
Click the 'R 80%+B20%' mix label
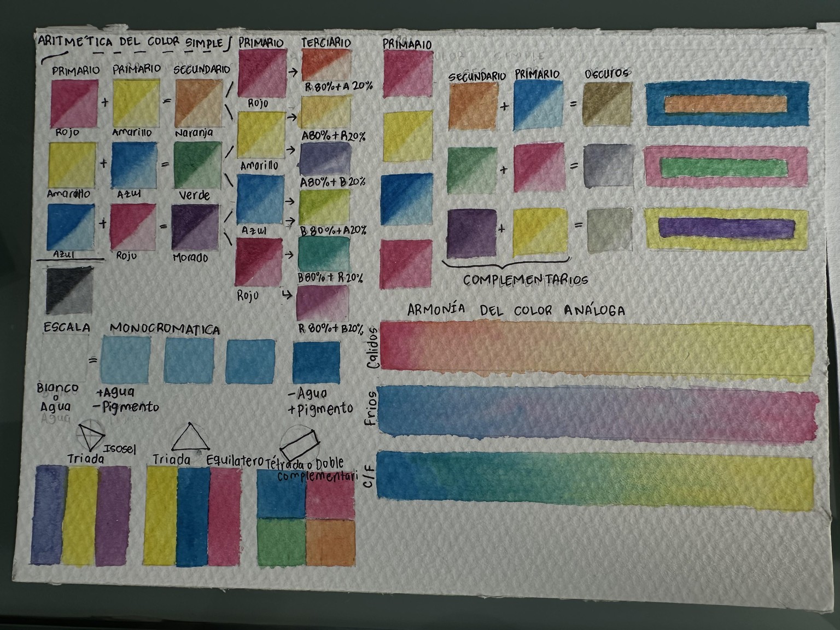point(331,329)
